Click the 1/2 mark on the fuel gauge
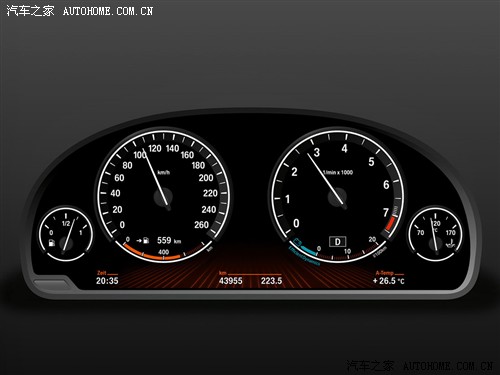The width and height of the screenshot is (500, 375). (x=66, y=224)
